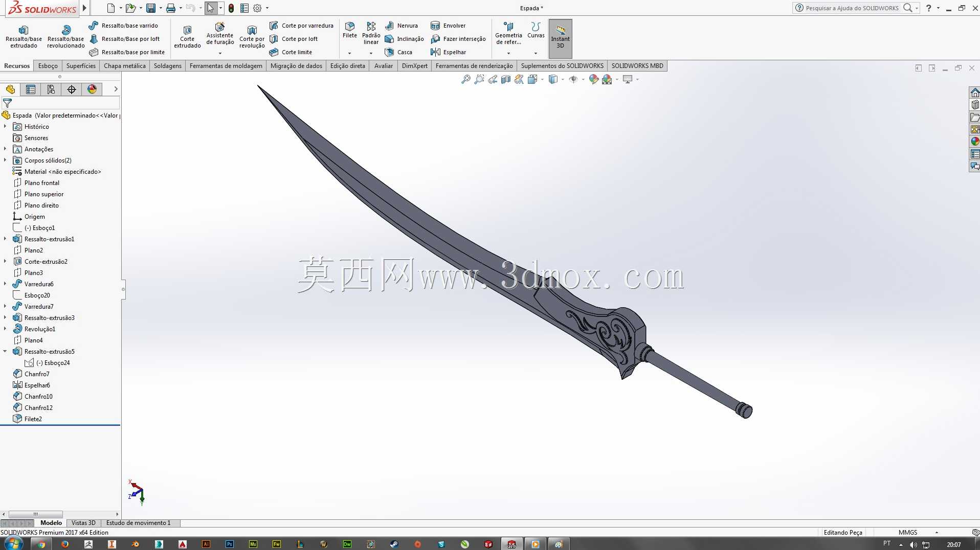Open DimXpertManager tab icon

click(72, 89)
